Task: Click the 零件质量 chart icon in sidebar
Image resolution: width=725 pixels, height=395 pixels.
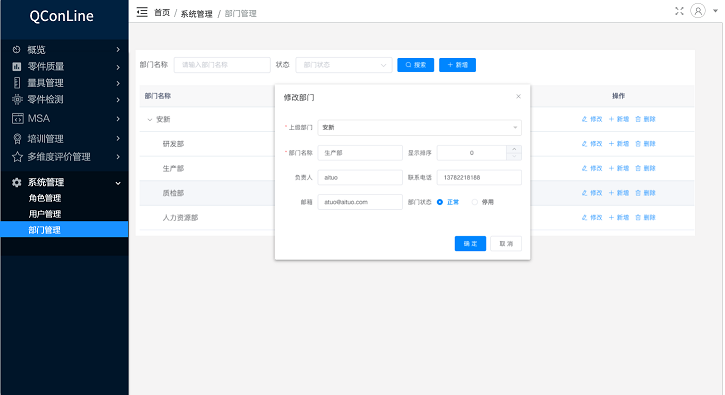Action: [x=17, y=67]
